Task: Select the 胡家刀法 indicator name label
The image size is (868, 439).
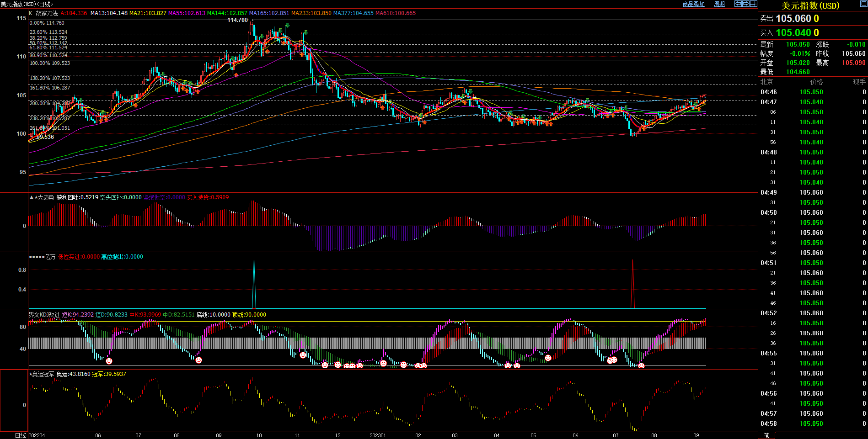Action: coord(47,13)
